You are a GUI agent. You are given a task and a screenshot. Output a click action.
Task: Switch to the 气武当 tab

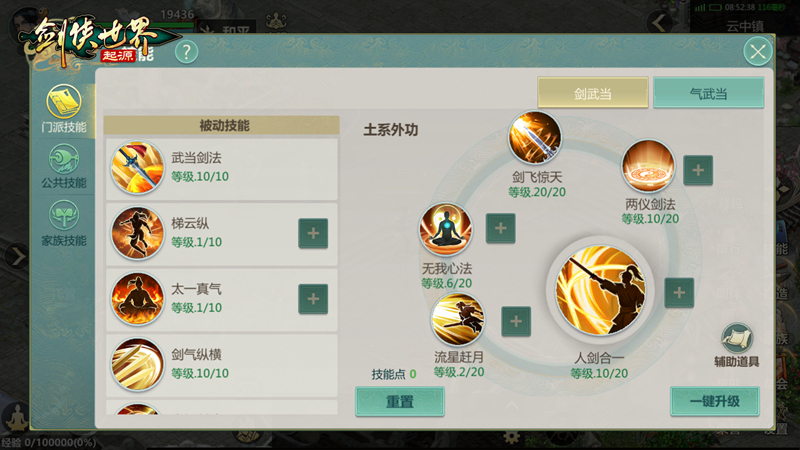(x=709, y=93)
